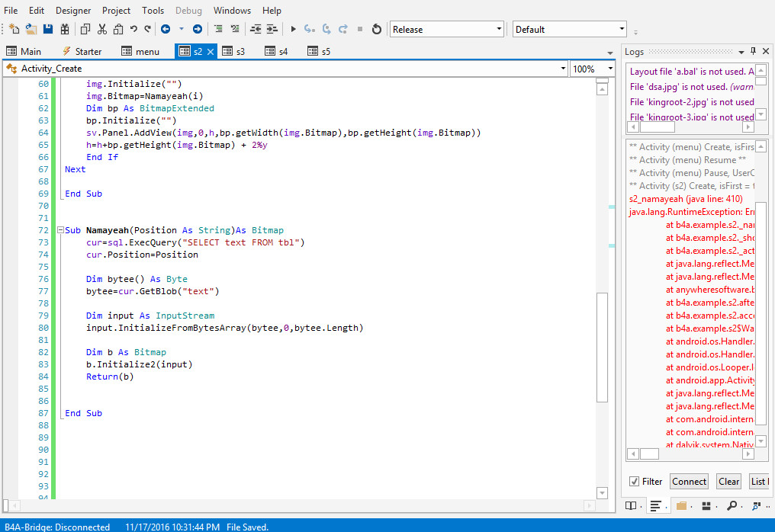Click the Cut scissors icon
The width and height of the screenshot is (775, 532).
(x=101, y=29)
